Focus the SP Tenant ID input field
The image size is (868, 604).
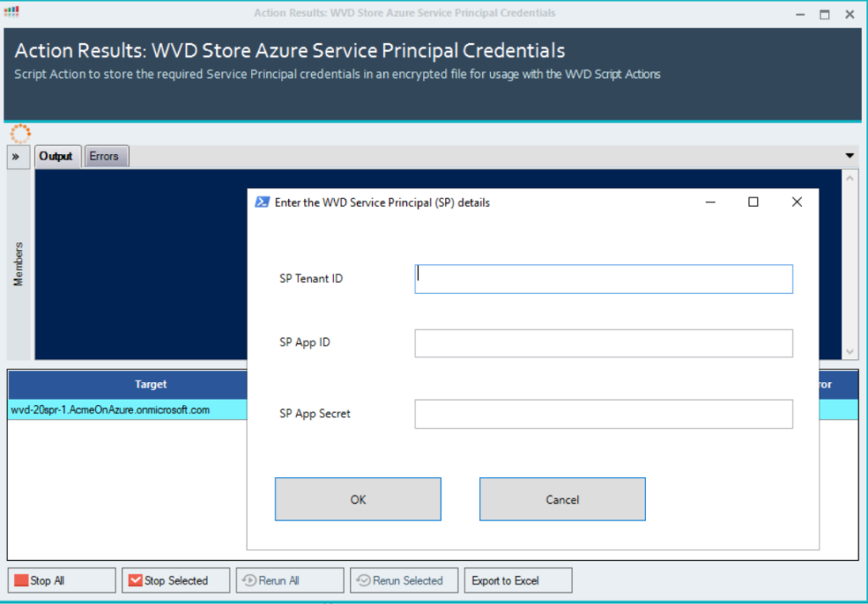point(604,279)
